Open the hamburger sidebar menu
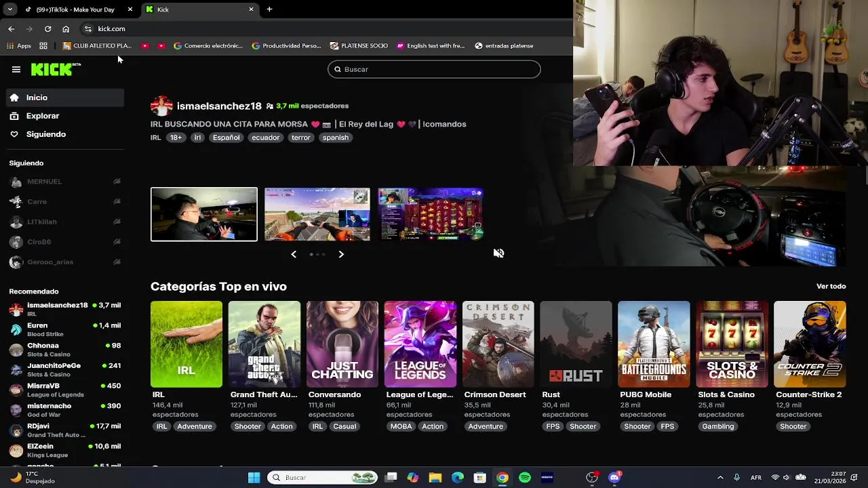This screenshot has width=868, height=488. [16, 69]
